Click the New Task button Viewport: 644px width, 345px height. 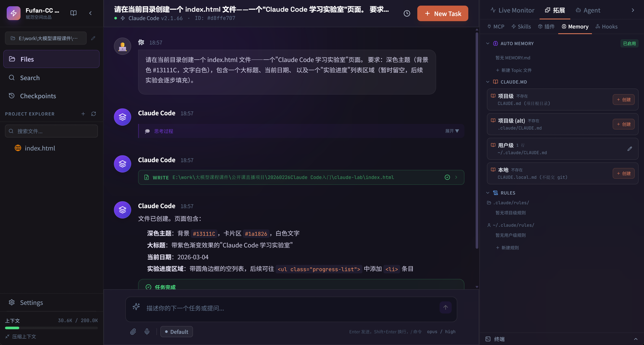tap(443, 13)
